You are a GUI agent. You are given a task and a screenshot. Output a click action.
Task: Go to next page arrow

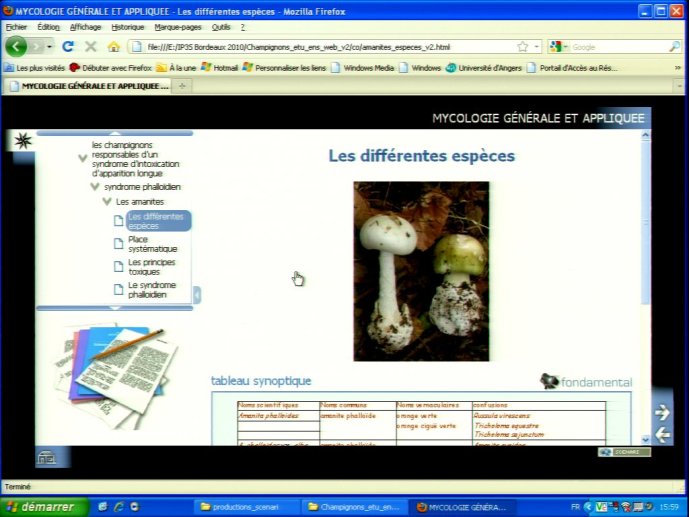click(662, 412)
